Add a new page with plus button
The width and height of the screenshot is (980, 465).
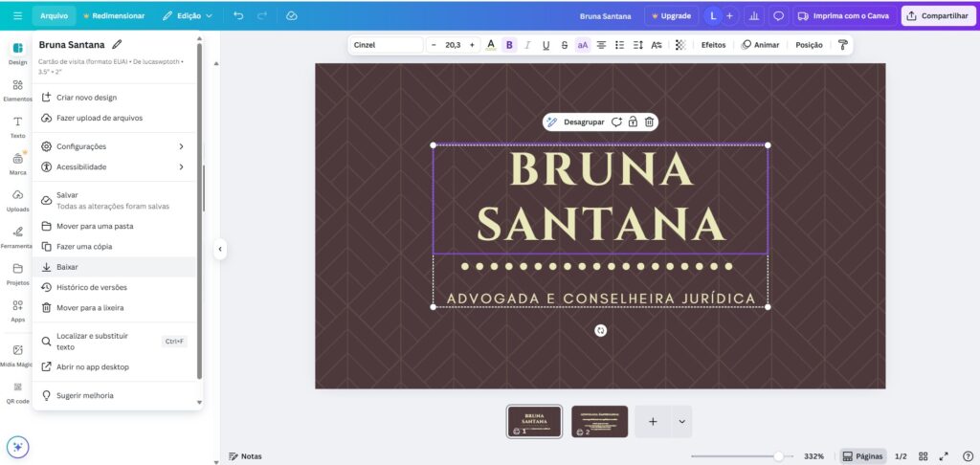point(653,421)
